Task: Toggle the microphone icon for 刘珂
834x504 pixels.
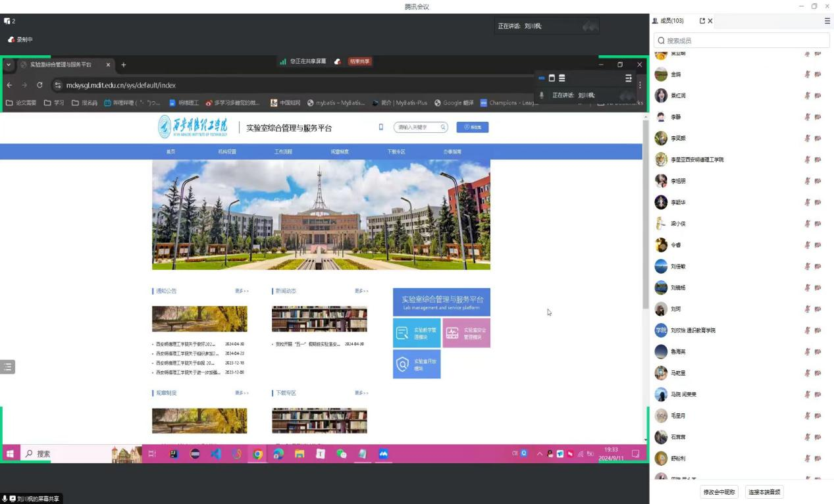Action: pyautogui.click(x=807, y=309)
